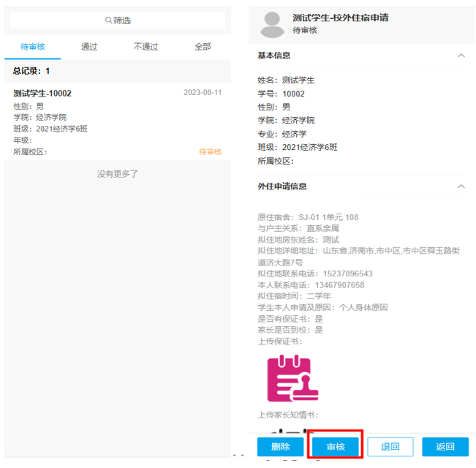This screenshot has height=468, width=476.
Task: Switch to the 通过 tab
Action: (89, 47)
